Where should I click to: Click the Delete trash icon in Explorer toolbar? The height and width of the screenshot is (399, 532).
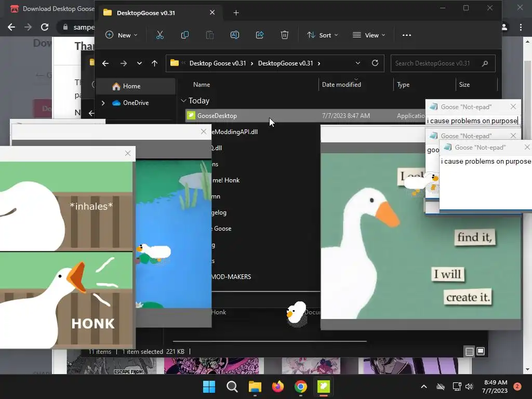click(285, 35)
